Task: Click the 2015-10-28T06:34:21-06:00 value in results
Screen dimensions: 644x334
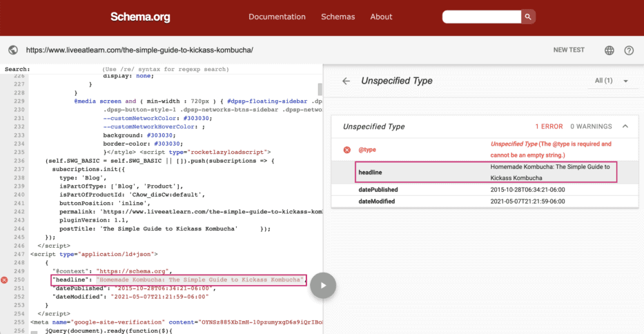Action: click(x=527, y=190)
